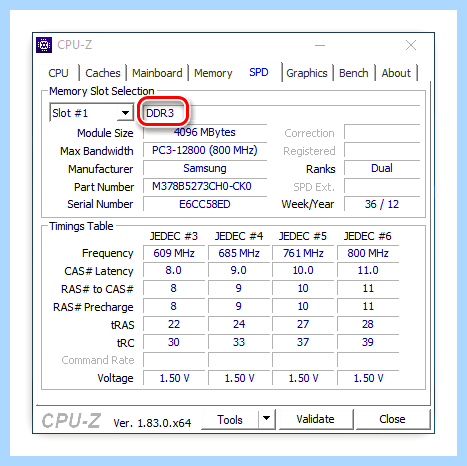Click the Max Bandwidth label
Screen dimensions: 467x466
pyautogui.click(x=97, y=151)
